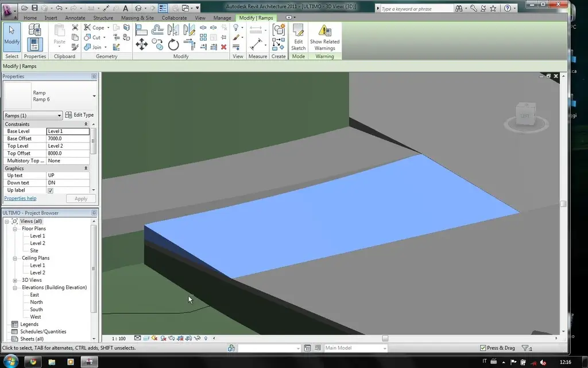This screenshot has width=588, height=368.
Task: Click the Pin tool icon
Action: (x=223, y=37)
